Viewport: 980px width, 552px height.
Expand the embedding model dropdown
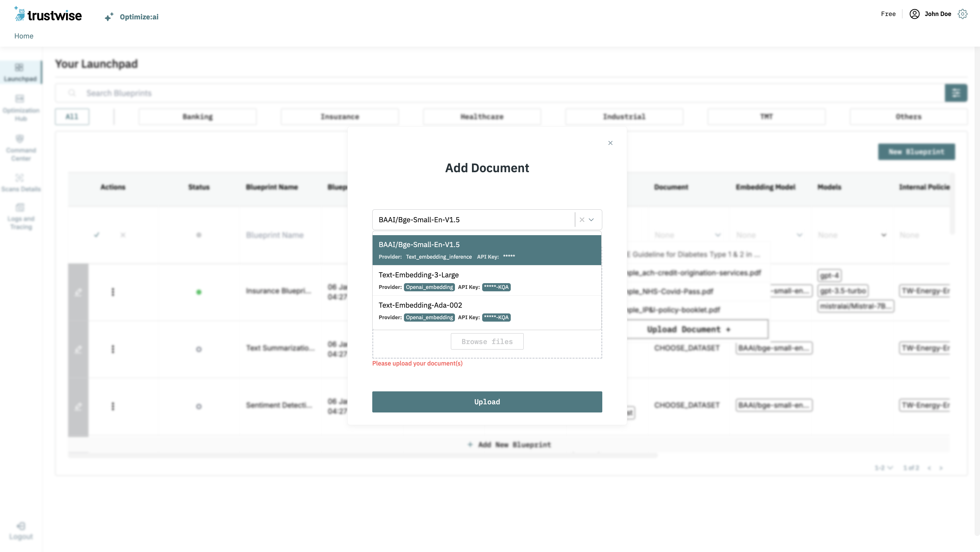pyautogui.click(x=592, y=220)
